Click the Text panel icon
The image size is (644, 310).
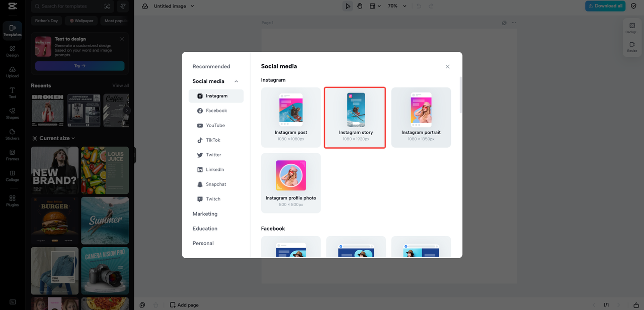pos(12,92)
